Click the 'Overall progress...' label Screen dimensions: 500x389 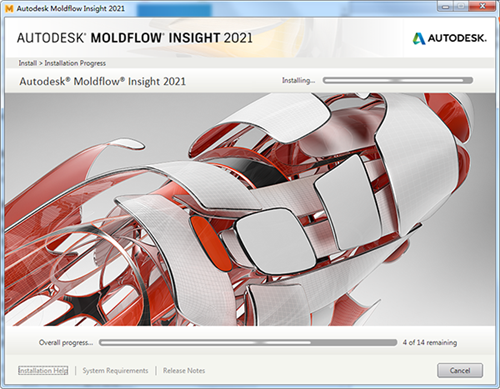[66, 342]
